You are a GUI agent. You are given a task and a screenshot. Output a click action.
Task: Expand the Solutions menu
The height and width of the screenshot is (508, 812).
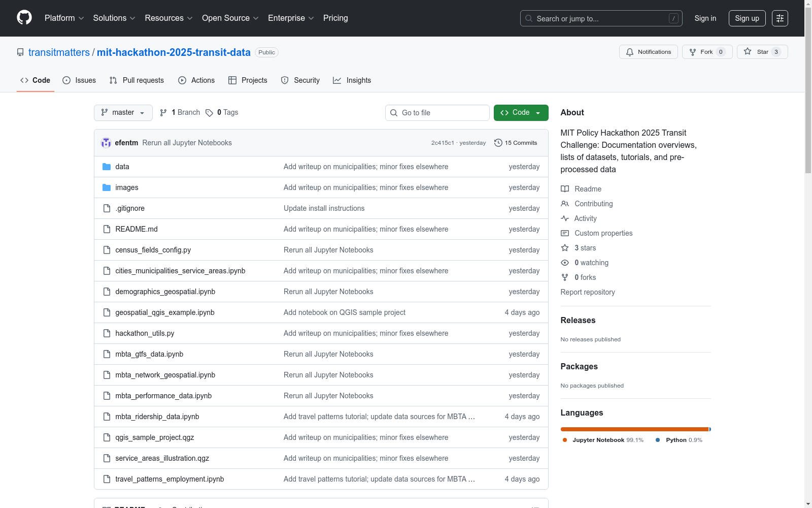tap(114, 18)
